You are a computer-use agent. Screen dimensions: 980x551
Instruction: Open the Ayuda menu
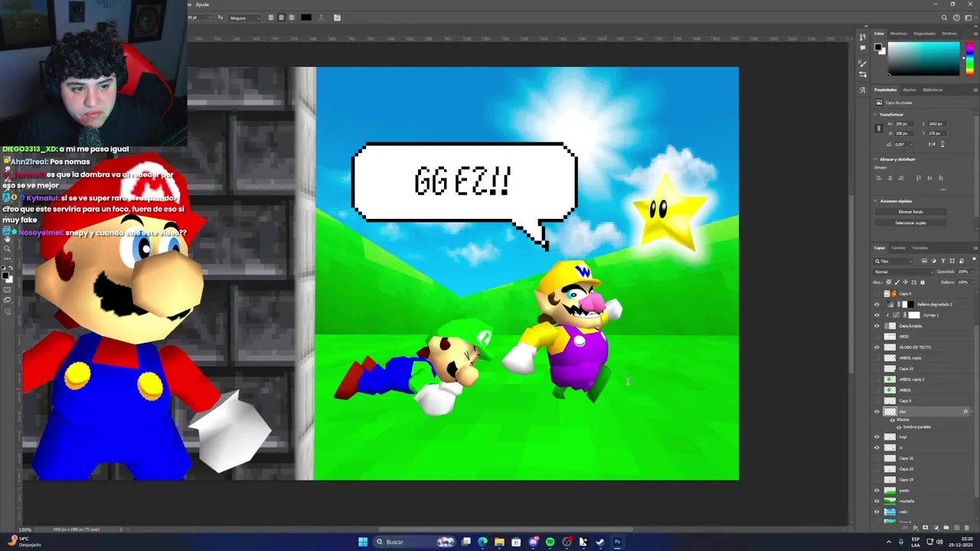(x=202, y=5)
